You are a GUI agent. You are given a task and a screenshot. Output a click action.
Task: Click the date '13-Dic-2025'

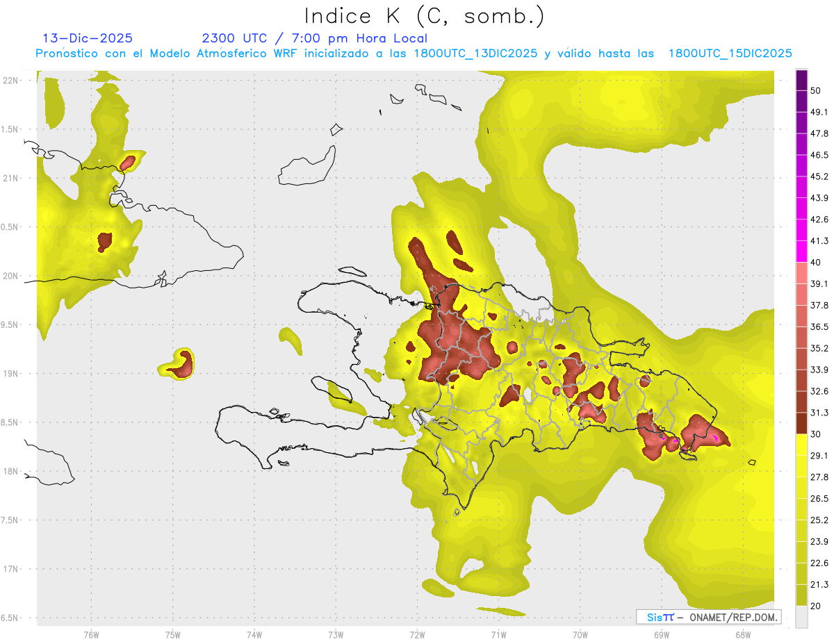coord(88,38)
